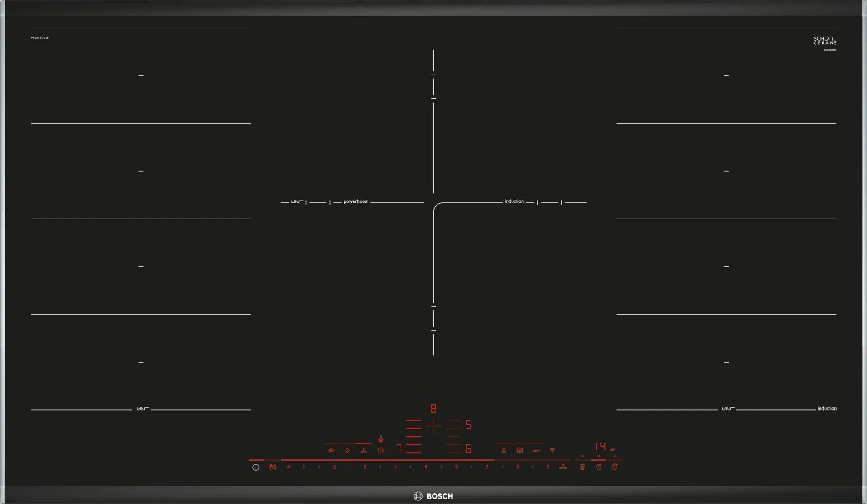Tap the stopwatch count-up icon

tap(615, 467)
